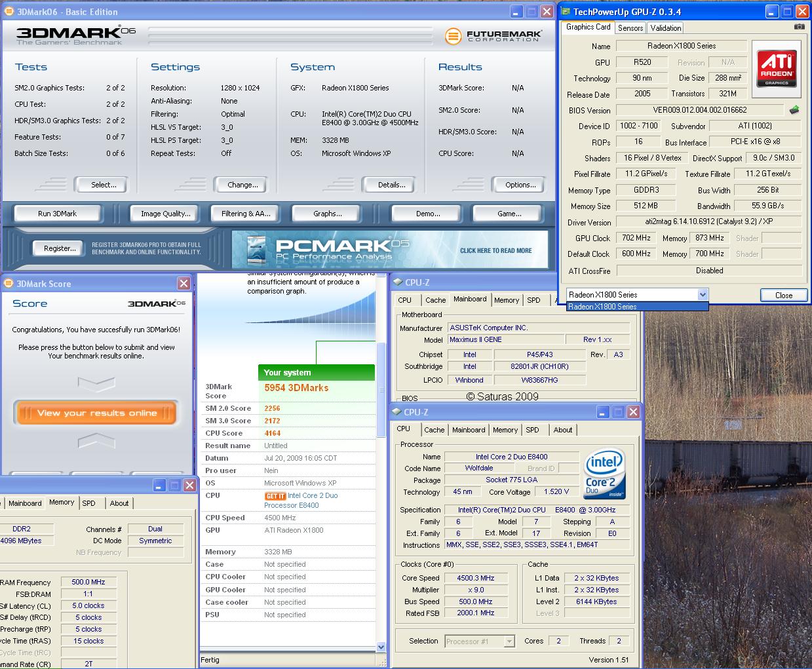Open the About tab in Memory CPU-Z window
The height and width of the screenshot is (669, 812).
click(119, 503)
